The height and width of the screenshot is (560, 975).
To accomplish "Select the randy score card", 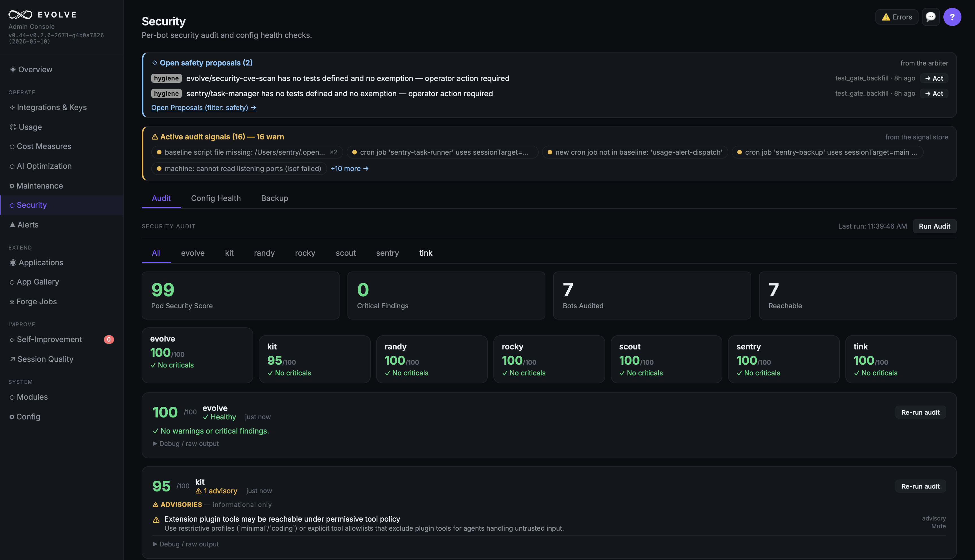I will (432, 359).
